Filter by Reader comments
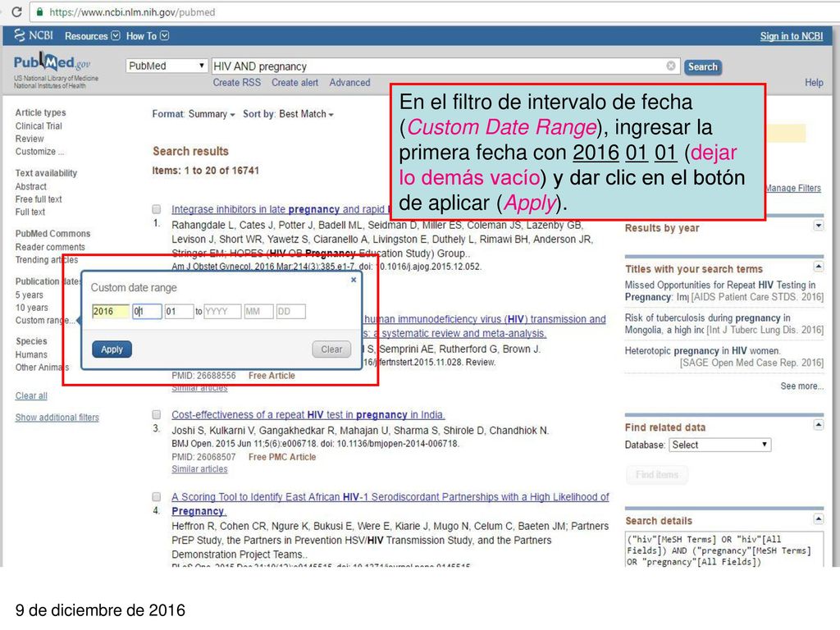Viewport: 840px width, 630px height. 50,247
